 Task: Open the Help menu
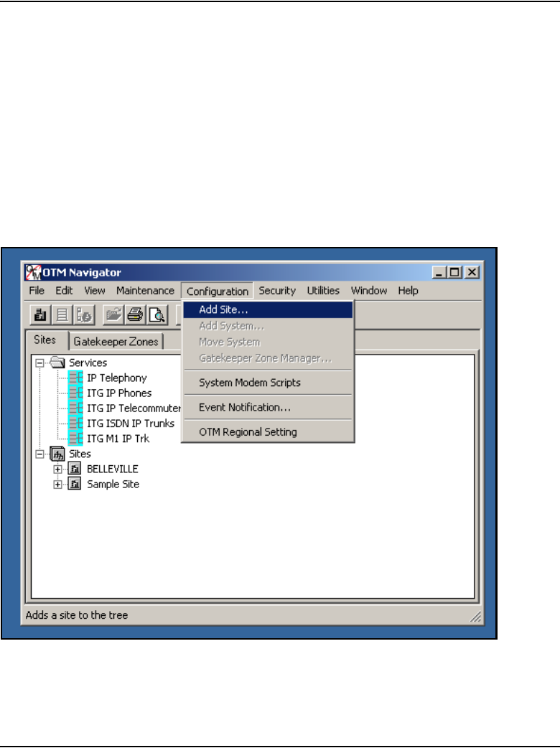tap(409, 291)
